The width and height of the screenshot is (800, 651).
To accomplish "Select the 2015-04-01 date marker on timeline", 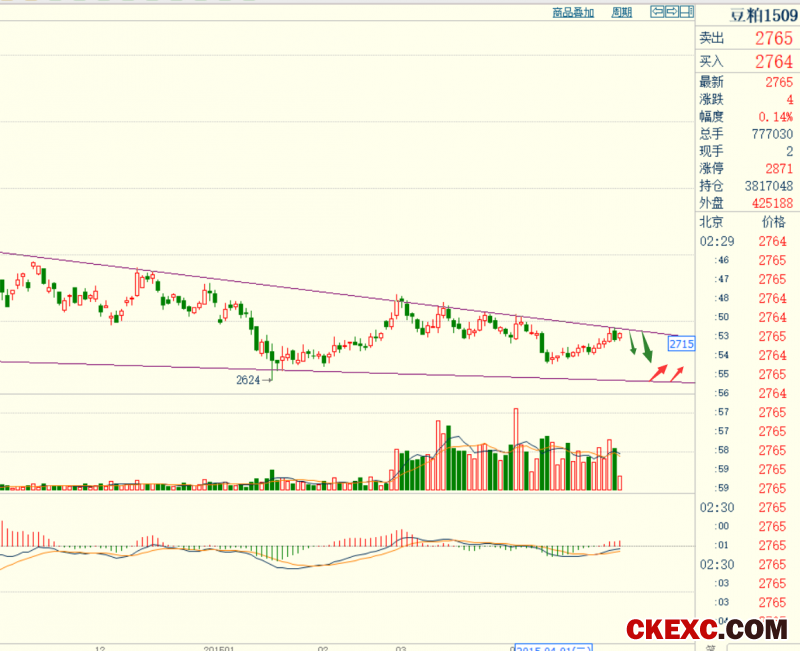I will [x=552, y=647].
